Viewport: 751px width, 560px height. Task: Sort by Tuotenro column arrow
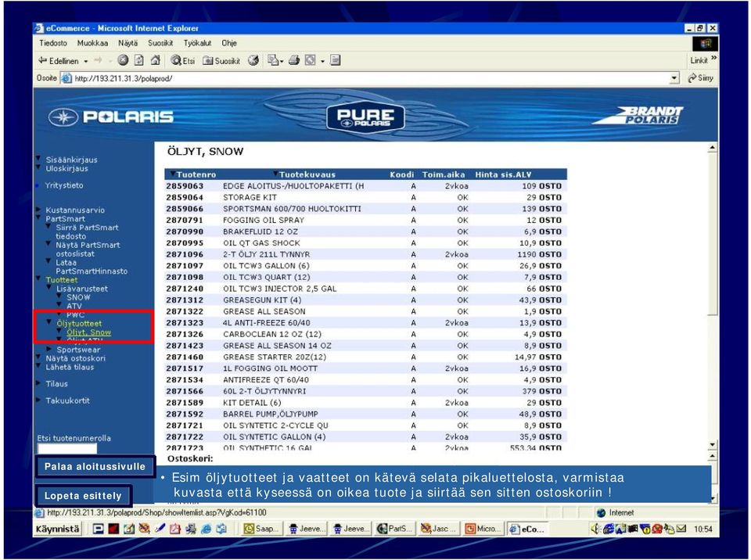click(x=172, y=174)
